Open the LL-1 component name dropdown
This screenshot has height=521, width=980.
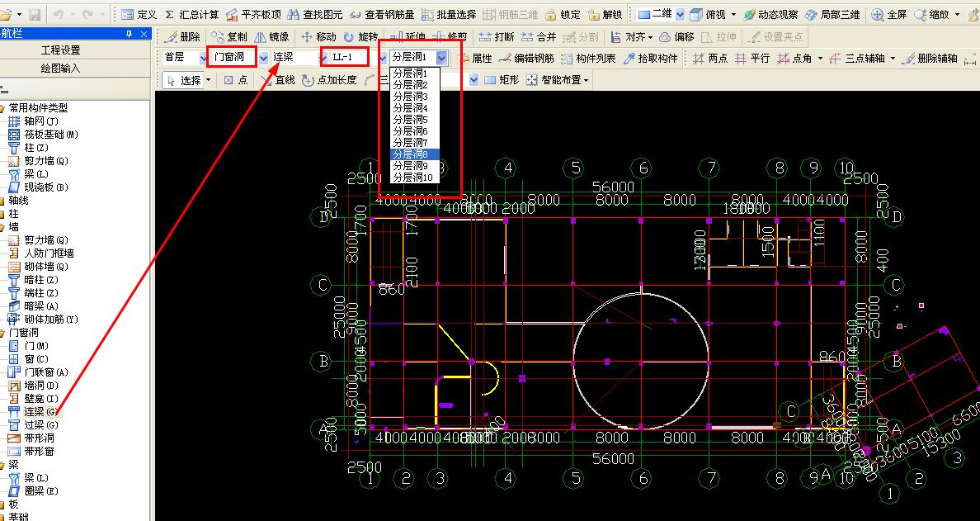[x=383, y=58]
